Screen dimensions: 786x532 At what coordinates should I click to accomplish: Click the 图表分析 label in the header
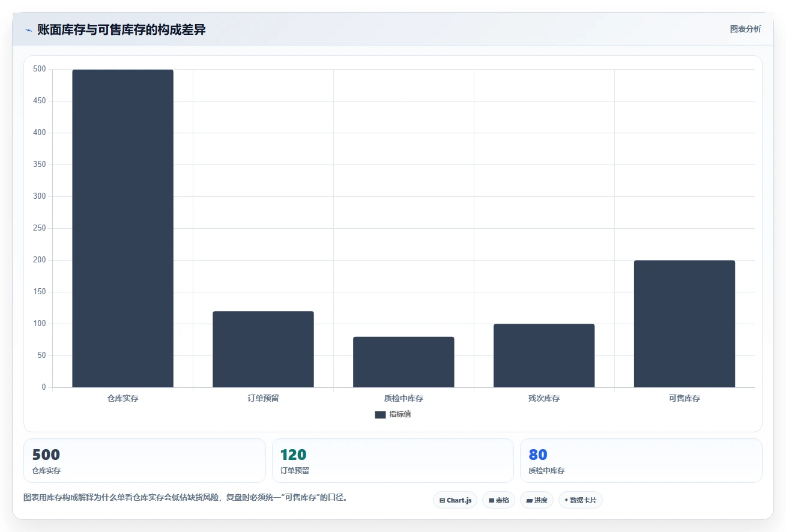[745, 29]
